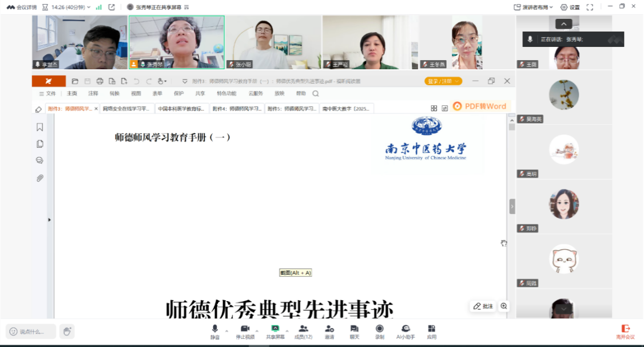Toggle fullscreen mode in meeting title bar
The image size is (644, 347).
pos(590,7)
